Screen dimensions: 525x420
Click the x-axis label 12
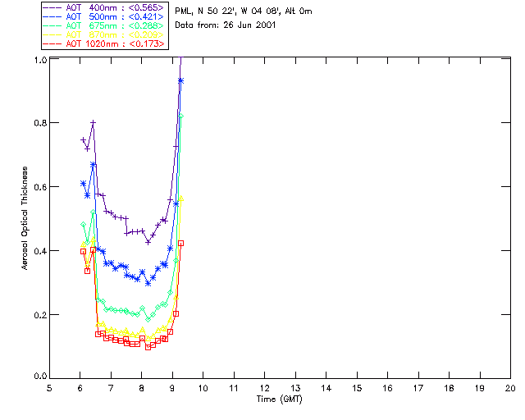264,388
